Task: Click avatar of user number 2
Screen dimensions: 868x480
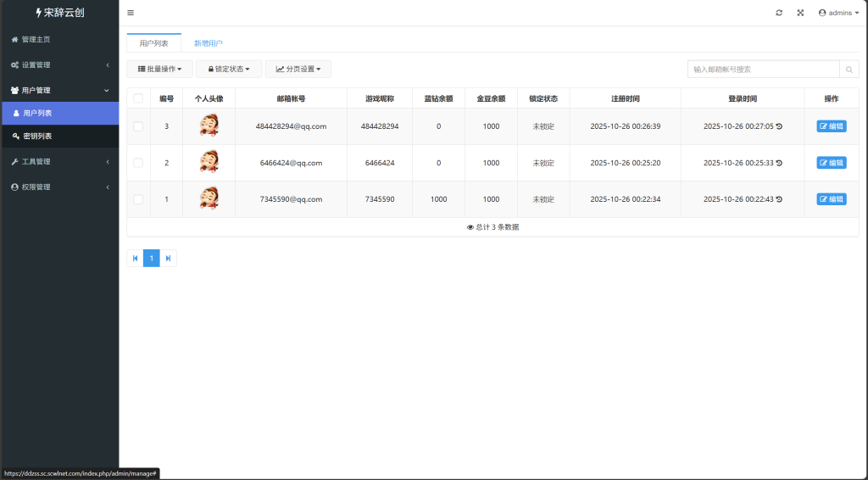Action: 209,162
